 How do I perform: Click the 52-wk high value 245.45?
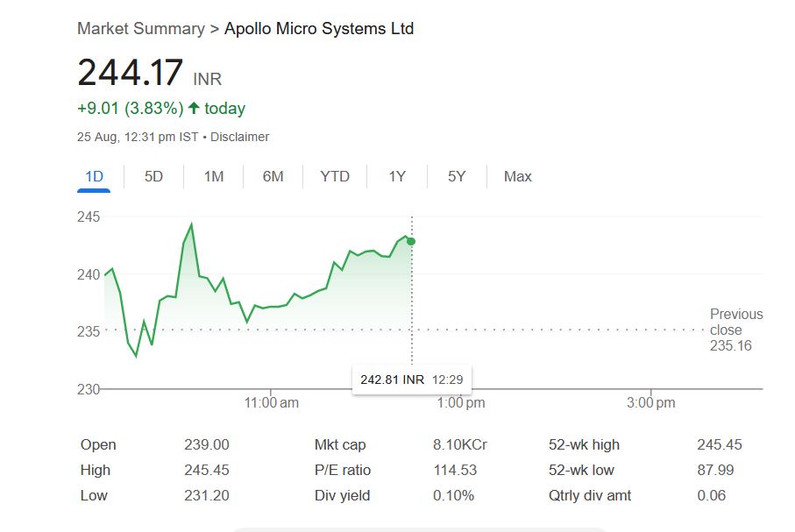tap(719, 444)
